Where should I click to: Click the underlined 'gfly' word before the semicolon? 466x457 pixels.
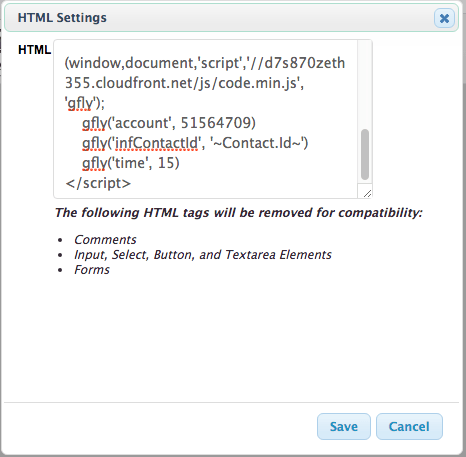point(80,103)
